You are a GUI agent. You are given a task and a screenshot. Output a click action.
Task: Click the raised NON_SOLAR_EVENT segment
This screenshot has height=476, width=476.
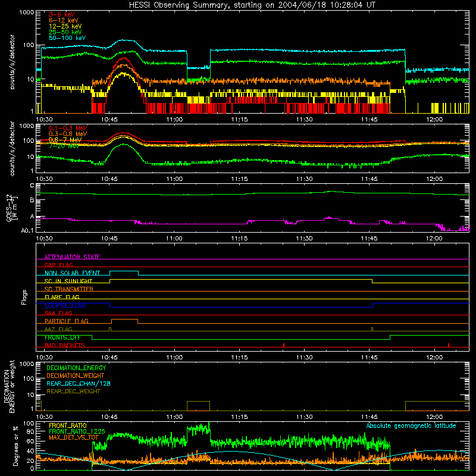click(124, 271)
